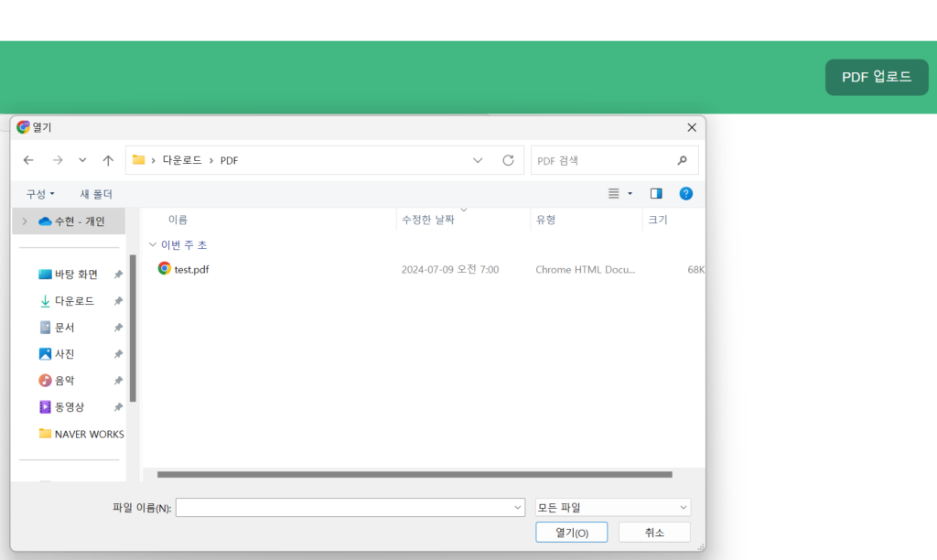Open the 모든 파일 file type dropdown
Viewport: 937px width, 560px height.
tap(612, 507)
